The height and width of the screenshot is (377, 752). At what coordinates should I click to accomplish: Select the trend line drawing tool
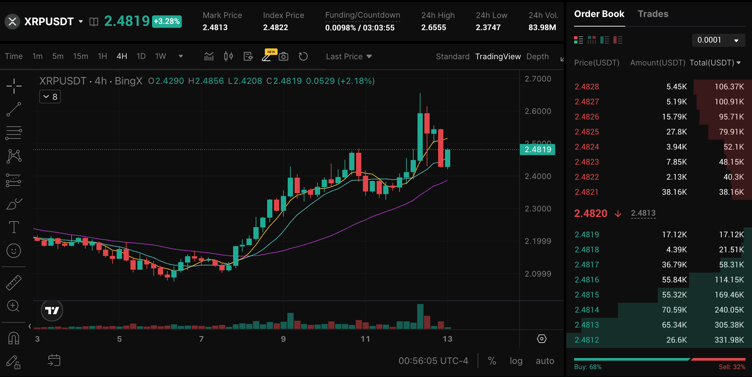click(x=14, y=109)
